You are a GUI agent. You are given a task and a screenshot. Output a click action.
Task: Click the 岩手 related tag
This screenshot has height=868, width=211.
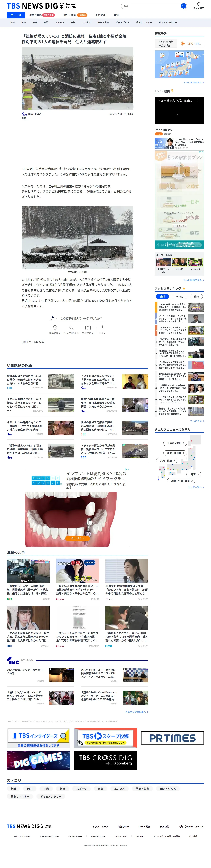pyautogui.click(x=41, y=342)
